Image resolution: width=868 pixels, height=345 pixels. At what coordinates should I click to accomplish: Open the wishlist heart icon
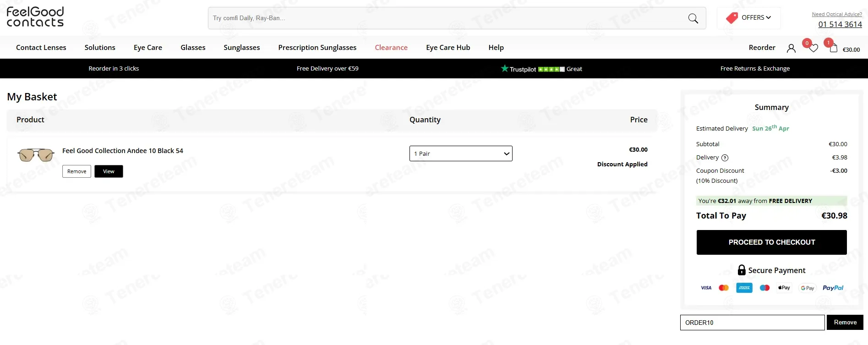click(813, 48)
